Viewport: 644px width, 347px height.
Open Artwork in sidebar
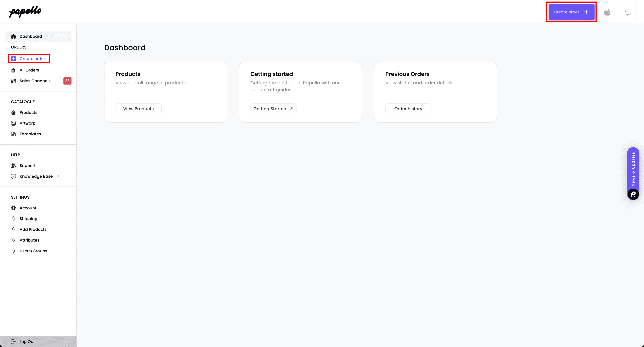(x=27, y=123)
